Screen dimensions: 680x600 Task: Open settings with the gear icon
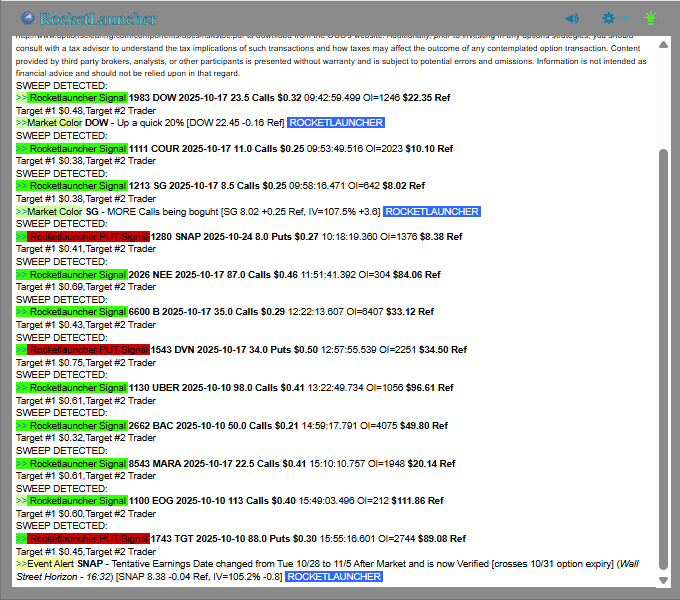[609, 18]
